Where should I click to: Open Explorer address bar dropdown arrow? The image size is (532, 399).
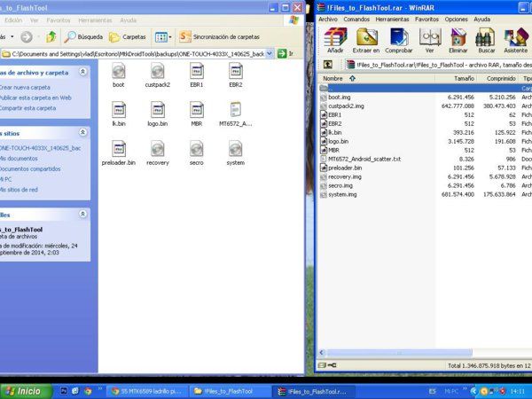click(x=270, y=53)
